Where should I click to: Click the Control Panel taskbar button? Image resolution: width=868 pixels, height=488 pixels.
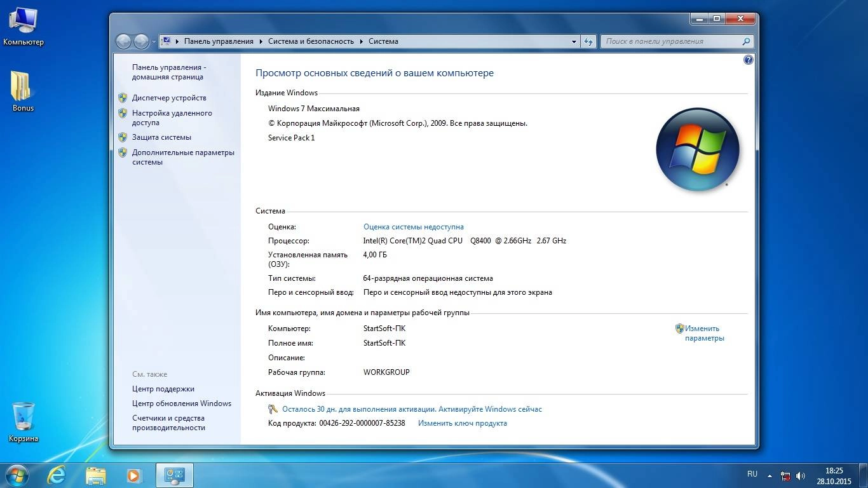[x=174, y=475]
